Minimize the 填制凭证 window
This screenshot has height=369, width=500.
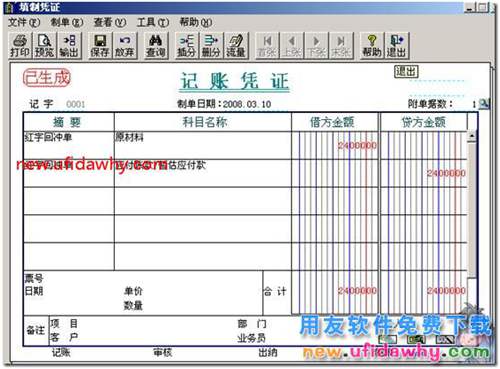(470, 8)
